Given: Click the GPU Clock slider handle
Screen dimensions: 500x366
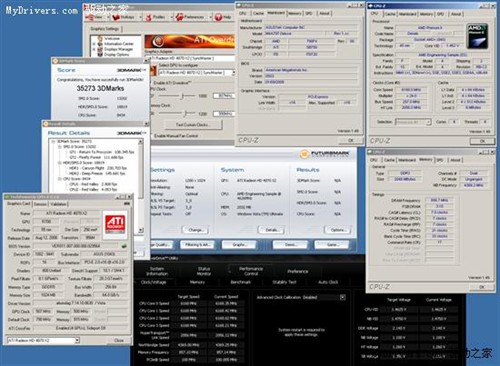Looking at the screenshot, I should point(182,96).
